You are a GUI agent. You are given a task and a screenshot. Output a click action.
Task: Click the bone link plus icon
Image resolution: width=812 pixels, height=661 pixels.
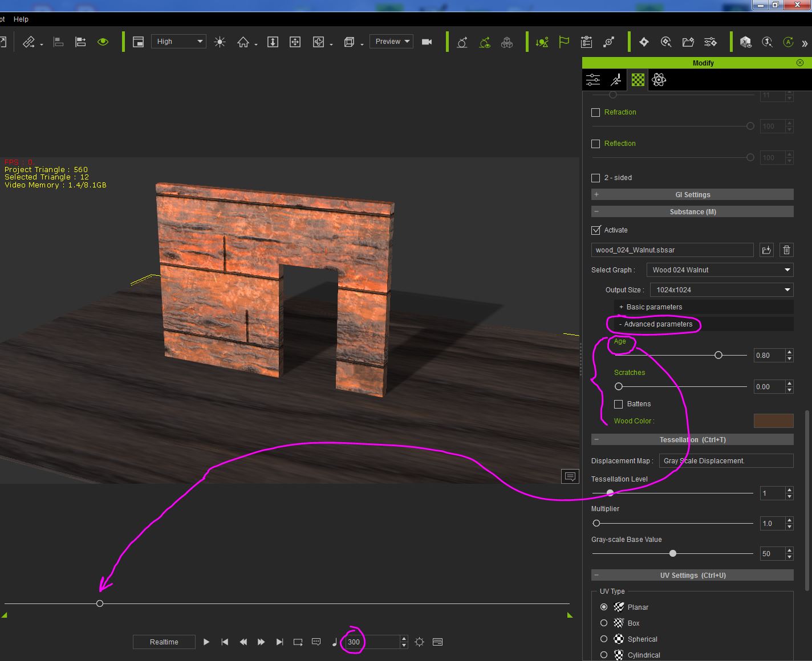pyautogui.click(x=609, y=42)
